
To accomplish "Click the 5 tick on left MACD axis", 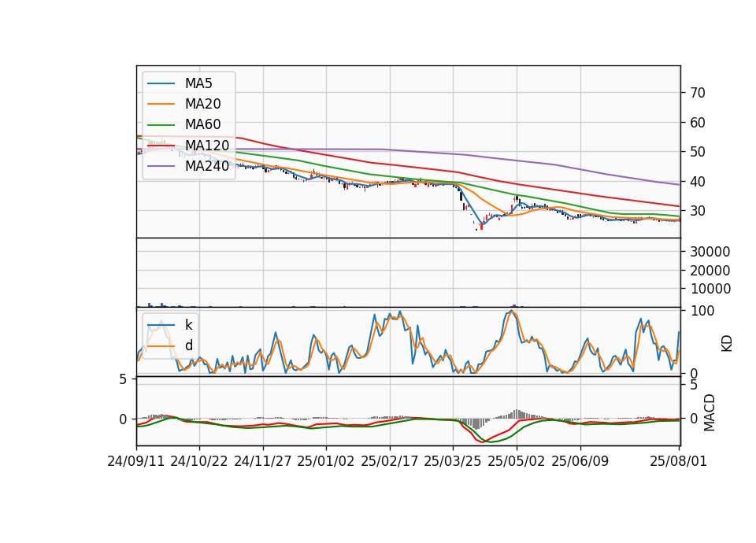I will (123, 379).
